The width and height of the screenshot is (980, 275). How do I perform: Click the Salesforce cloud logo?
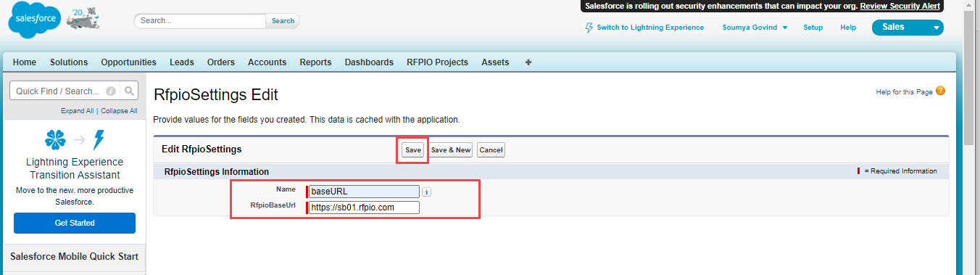[33, 22]
